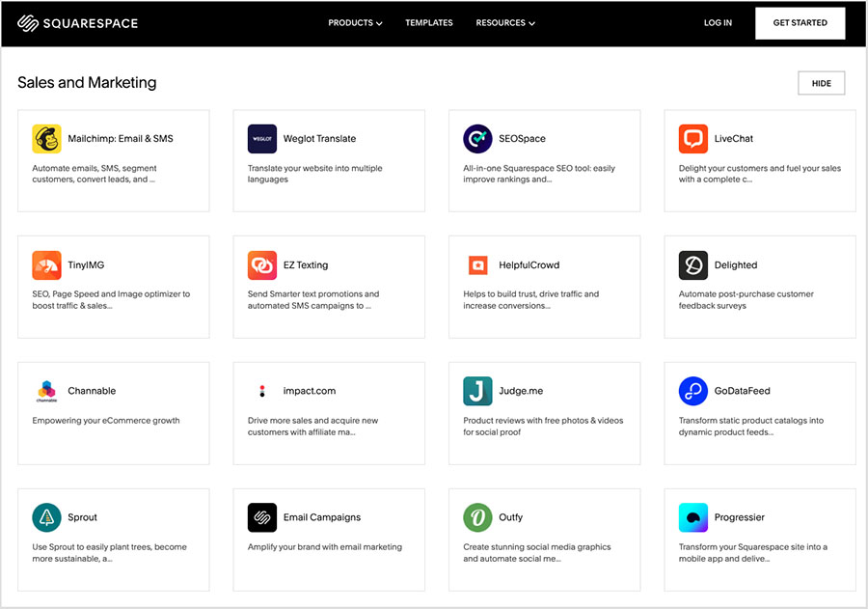Click 'Delight your customers and fuel your sales' text
The height and width of the screenshot is (609, 868).
coord(760,168)
